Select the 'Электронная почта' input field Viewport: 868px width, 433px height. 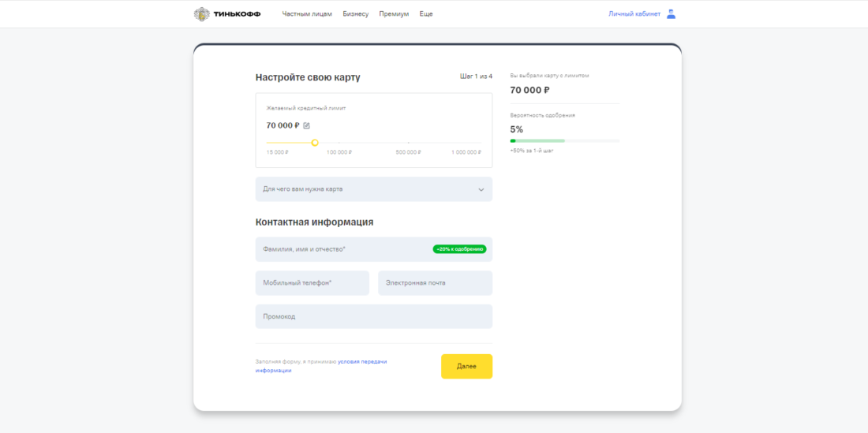(435, 283)
